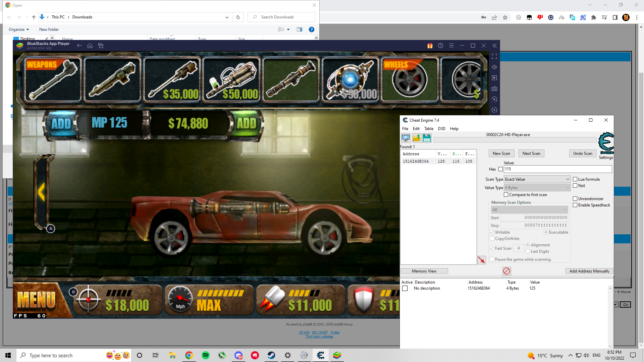Start a New Scan
This screenshot has width=644, height=362.
pos(501,153)
